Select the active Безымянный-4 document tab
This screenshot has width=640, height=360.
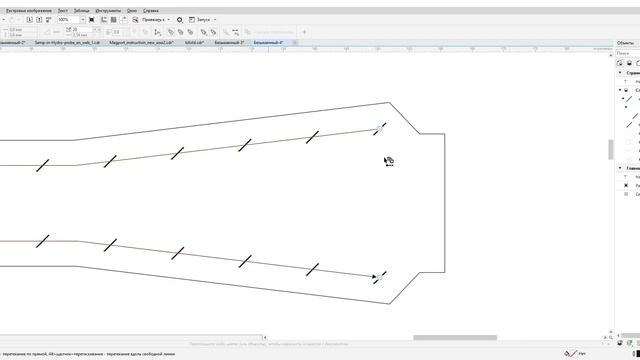point(269,42)
